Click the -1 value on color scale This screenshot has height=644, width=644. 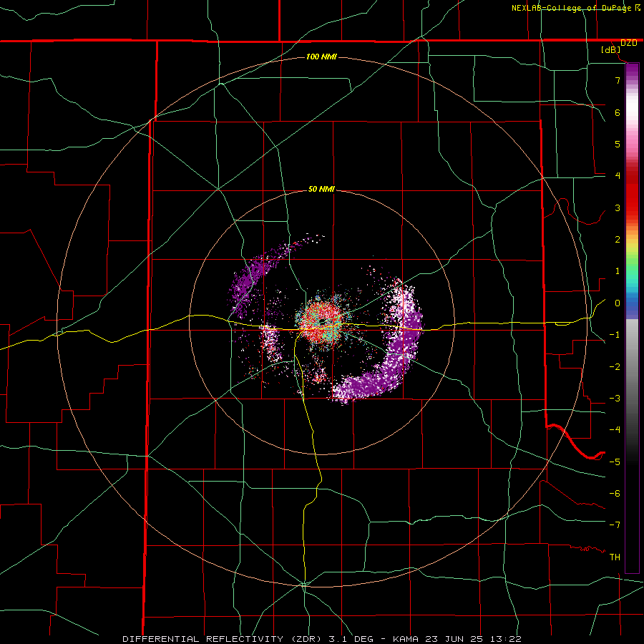[x=615, y=335]
